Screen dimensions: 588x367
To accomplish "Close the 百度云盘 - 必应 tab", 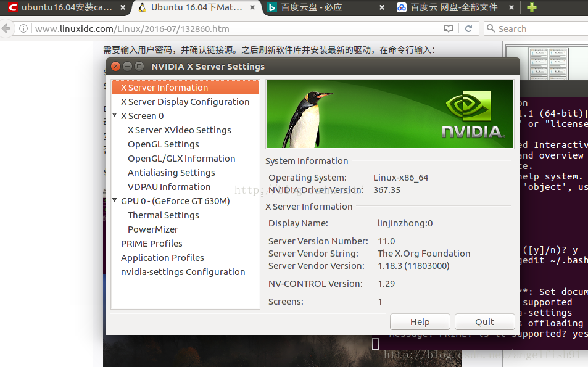I will (x=382, y=7).
